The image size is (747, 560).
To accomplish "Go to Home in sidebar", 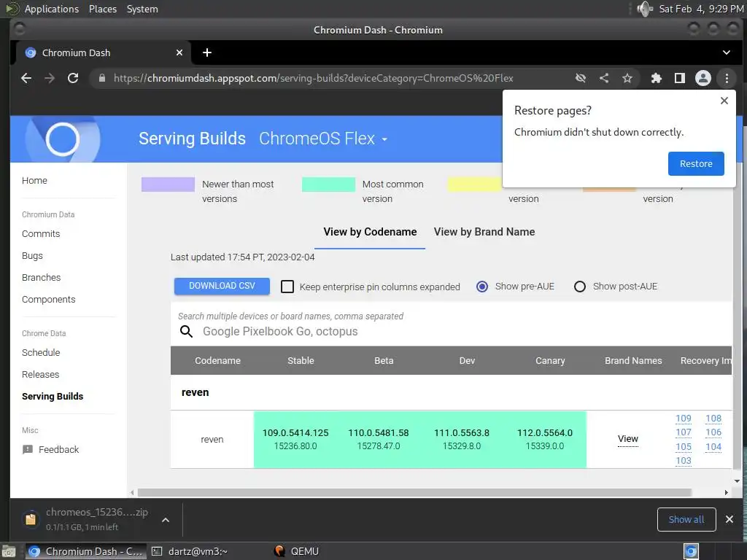I will point(34,181).
